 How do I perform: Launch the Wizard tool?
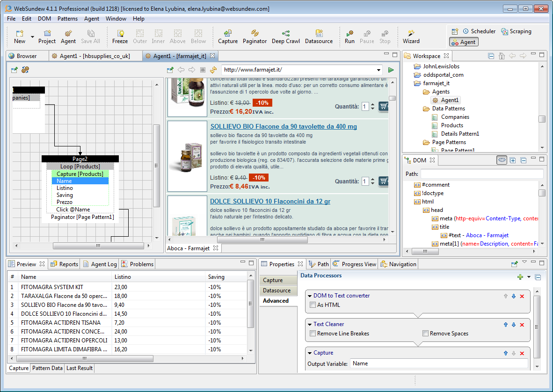pos(411,36)
